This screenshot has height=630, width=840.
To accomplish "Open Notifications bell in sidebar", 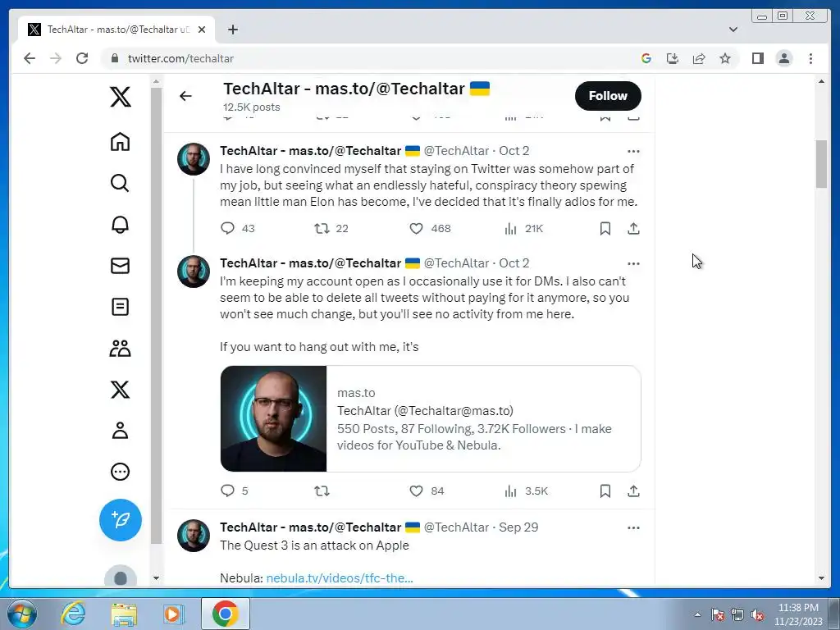I will (120, 225).
